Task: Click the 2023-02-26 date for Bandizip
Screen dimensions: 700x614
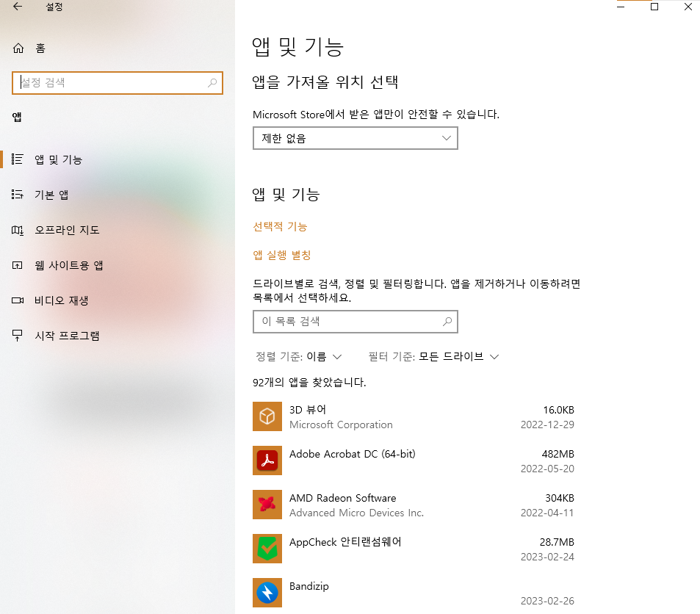Action: 547,601
